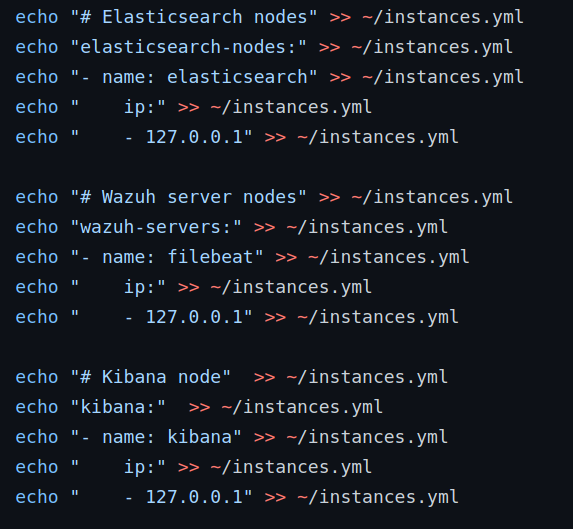Click ~/instances.yml on the wazuh-servers line

point(367,227)
